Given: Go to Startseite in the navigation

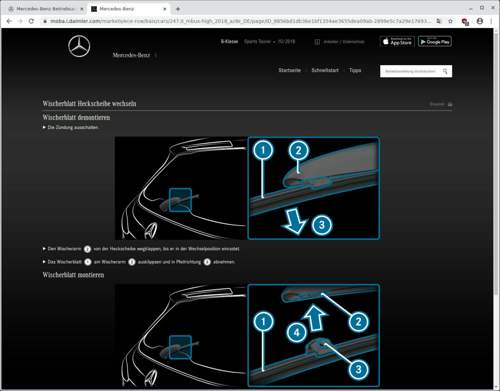Looking at the screenshot, I should (289, 70).
